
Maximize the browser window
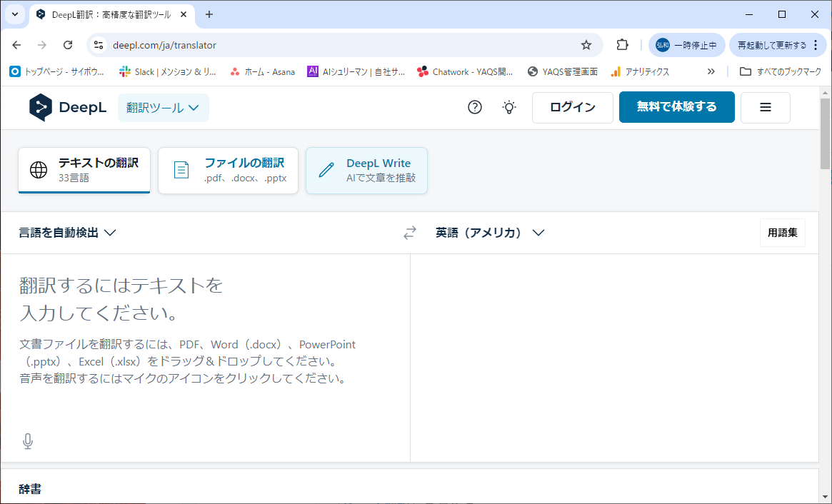point(782,14)
